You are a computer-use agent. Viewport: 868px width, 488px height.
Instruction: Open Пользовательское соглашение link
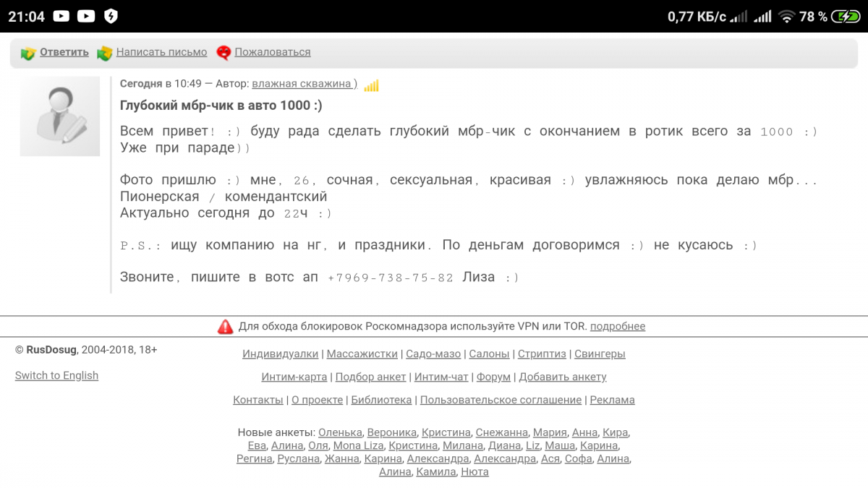(501, 400)
